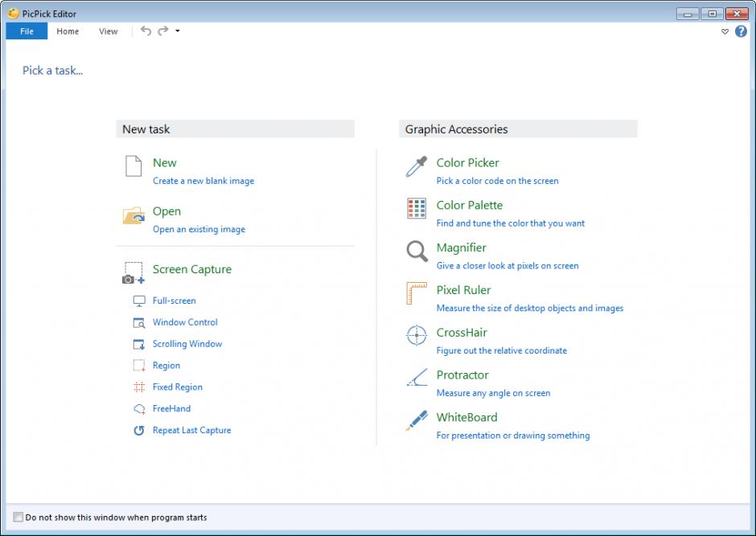Click the Pixel Ruler icon
The width and height of the screenshot is (756, 536).
point(417,293)
